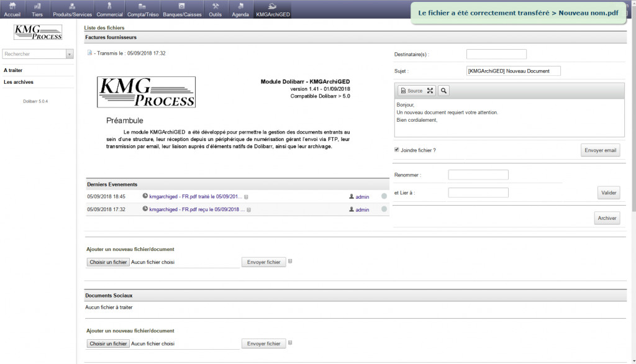
Task: Click the Sujet input field
Action: [514, 71]
